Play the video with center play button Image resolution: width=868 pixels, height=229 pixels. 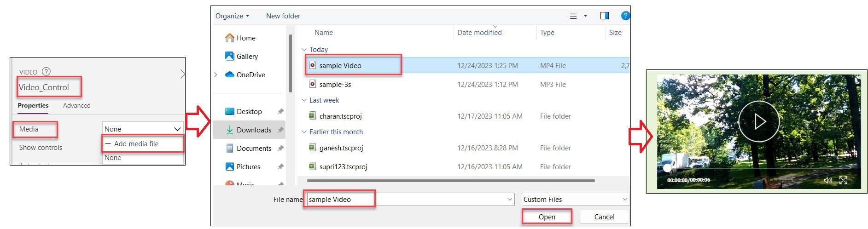759,121
